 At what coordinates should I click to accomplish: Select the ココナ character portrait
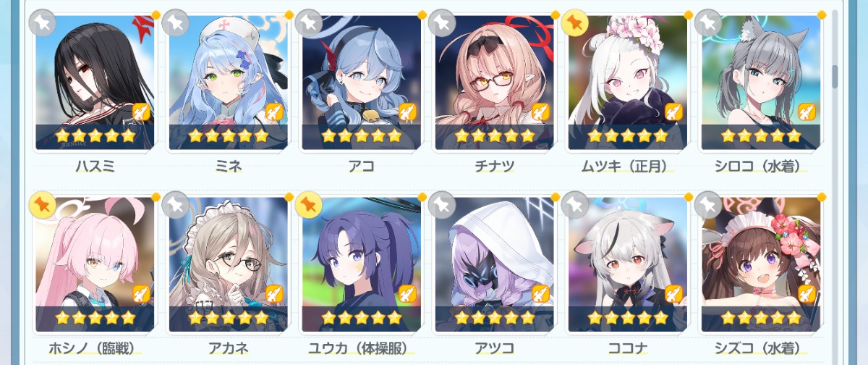(x=628, y=264)
